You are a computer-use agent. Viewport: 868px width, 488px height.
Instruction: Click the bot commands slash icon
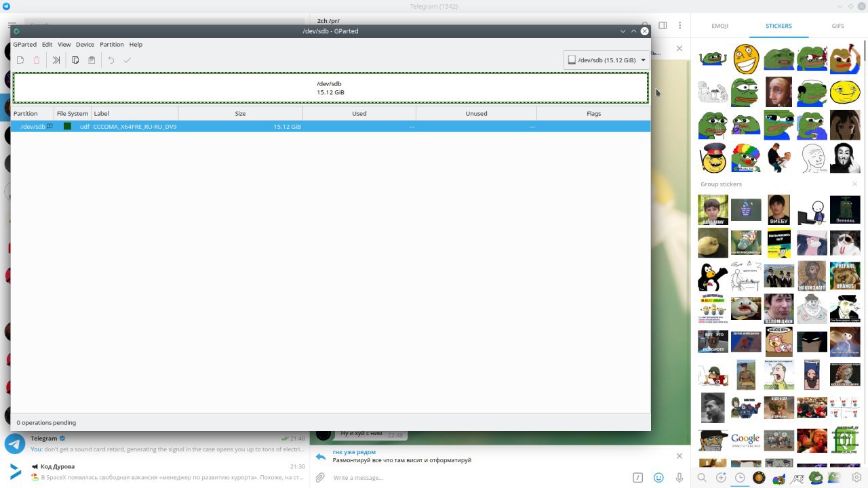tap(637, 477)
